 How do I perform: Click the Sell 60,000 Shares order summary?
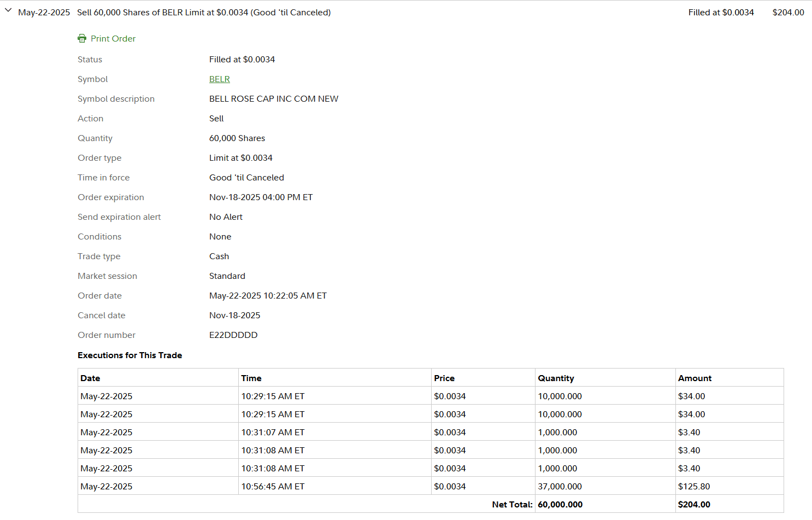pyautogui.click(x=204, y=13)
